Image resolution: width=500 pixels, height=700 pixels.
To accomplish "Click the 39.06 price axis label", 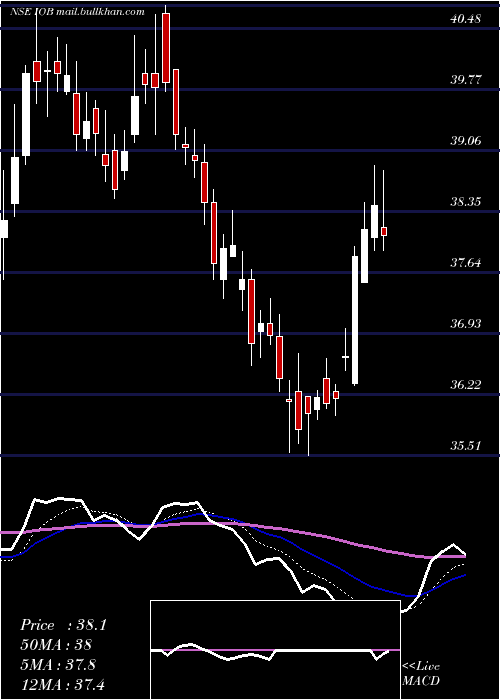I will pos(465,141).
